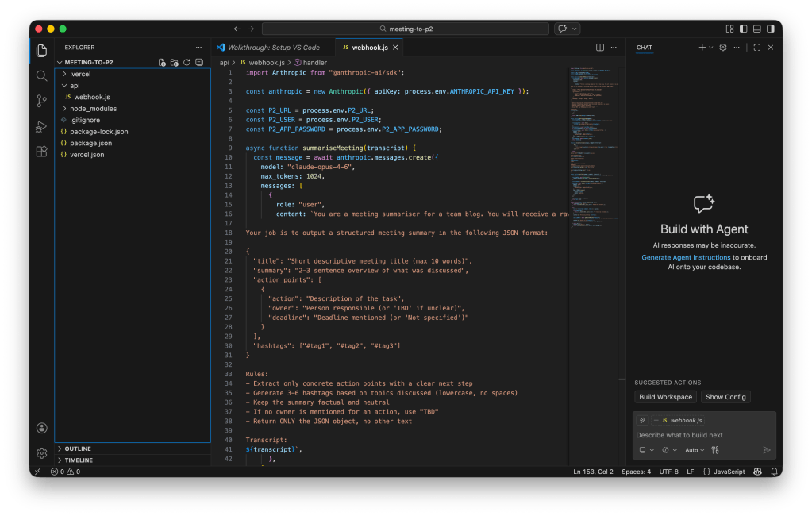Click the Build Workspace button

click(665, 397)
